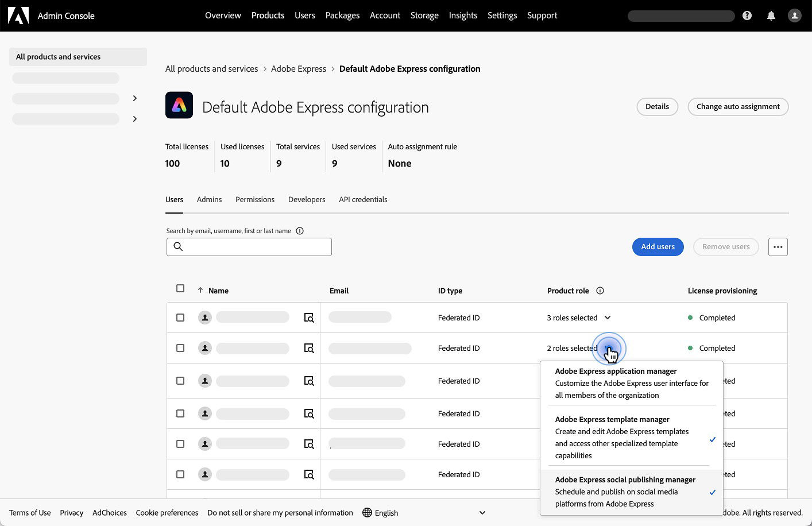Click the Adobe logo in the top bar
This screenshot has width=812, height=526.
coord(18,16)
